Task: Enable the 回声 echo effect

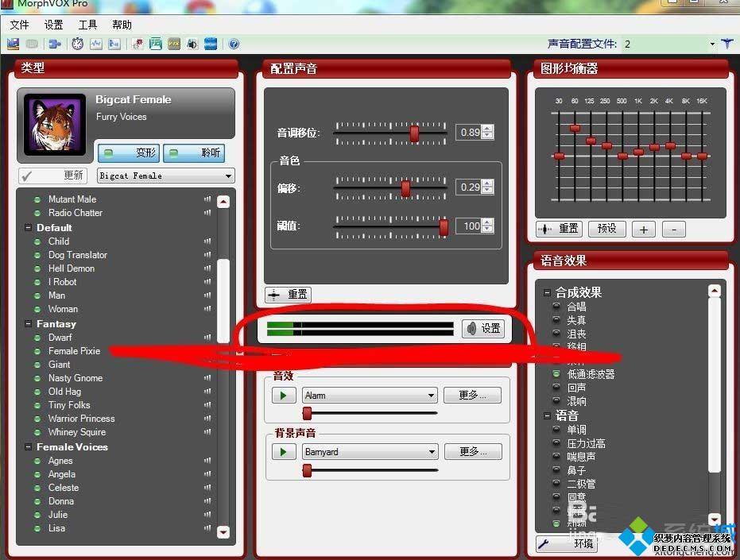Action: pos(556,388)
